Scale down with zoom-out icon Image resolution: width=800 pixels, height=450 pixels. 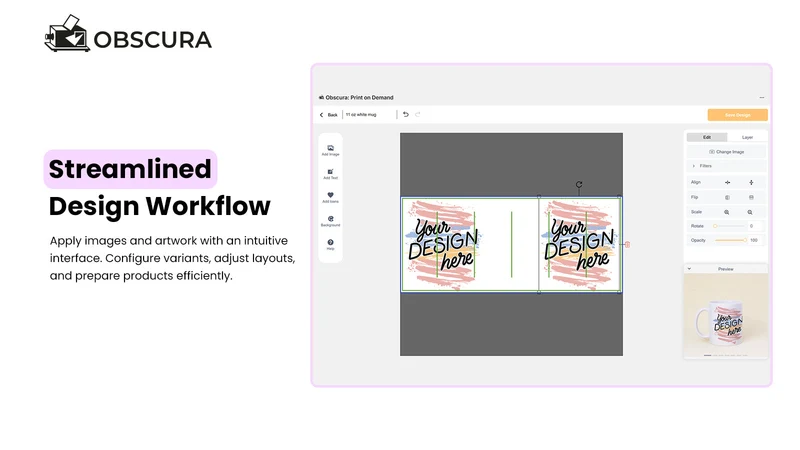pyautogui.click(x=750, y=212)
